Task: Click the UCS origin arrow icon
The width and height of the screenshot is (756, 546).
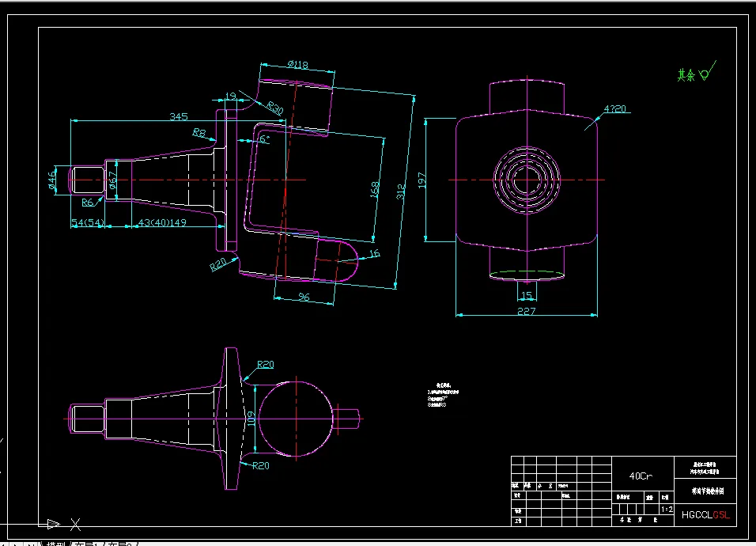Action: click(54, 524)
